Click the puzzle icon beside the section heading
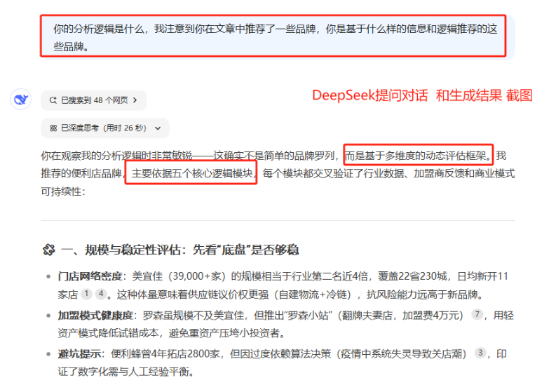This screenshot has width=549, height=392. (48, 250)
